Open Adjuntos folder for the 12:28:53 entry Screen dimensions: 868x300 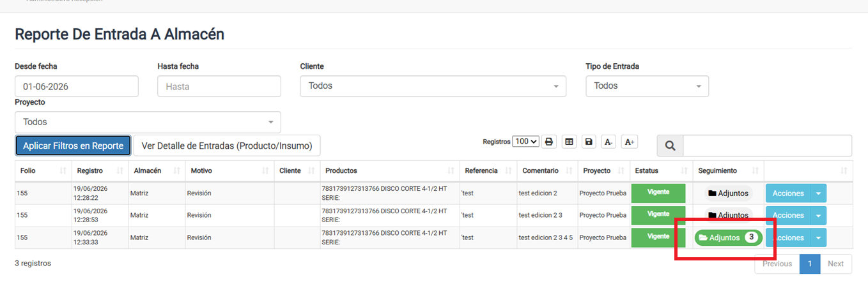[728, 215]
